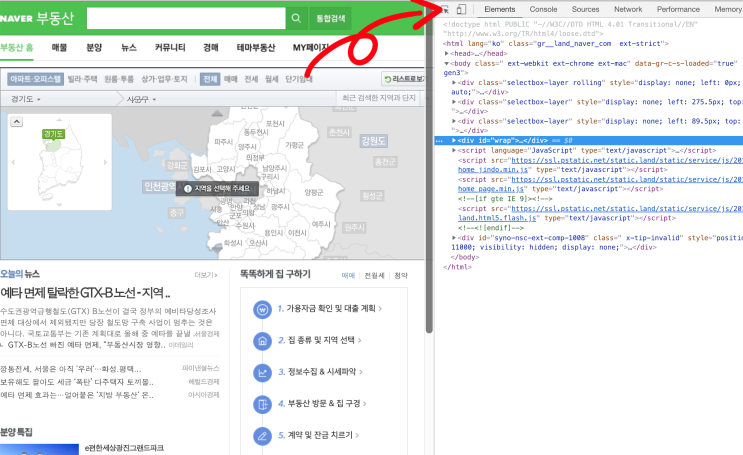Click the ellipsis beside the selected wrap div row
743x455 pixels.
coord(439,141)
